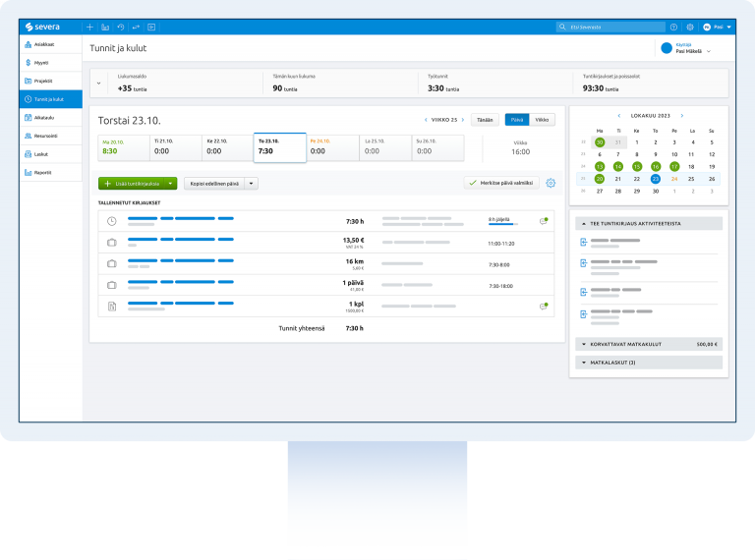Click the plus icon in the top toolbar
Viewport: 755px width, 560px height.
point(90,27)
